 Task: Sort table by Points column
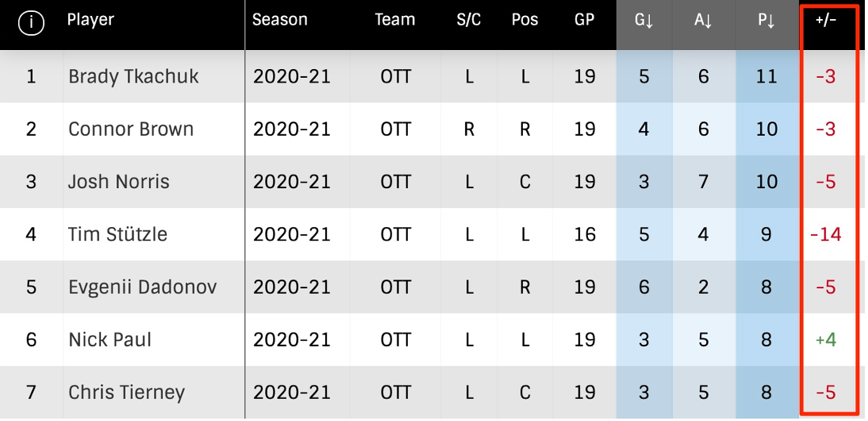click(x=766, y=21)
